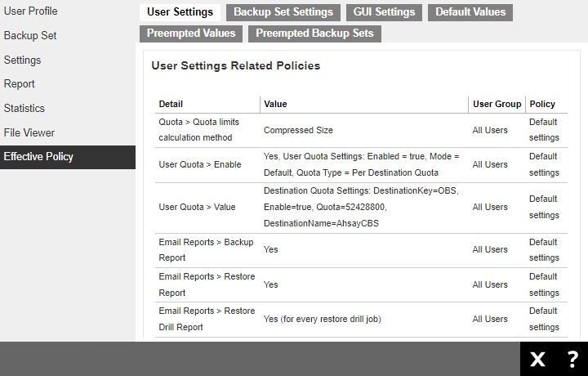The height and width of the screenshot is (376, 588).
Task: View Statistics from the sidebar
Action: pyautogui.click(x=24, y=108)
